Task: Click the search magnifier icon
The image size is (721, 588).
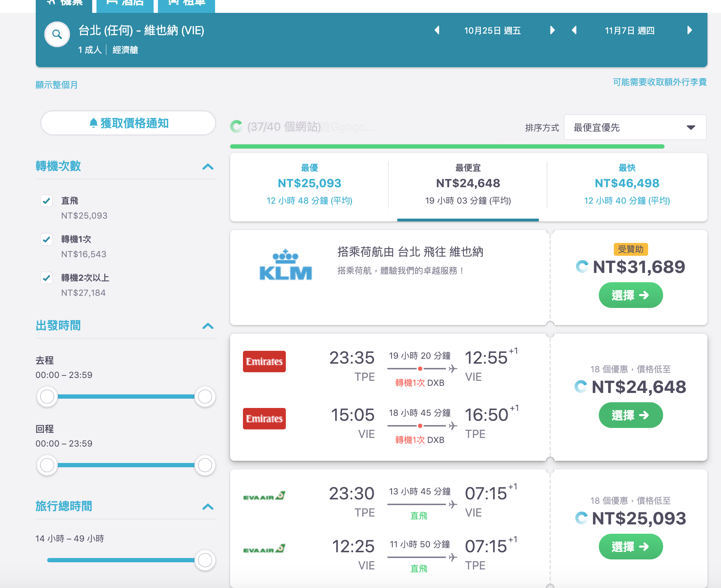Action: click(x=57, y=35)
